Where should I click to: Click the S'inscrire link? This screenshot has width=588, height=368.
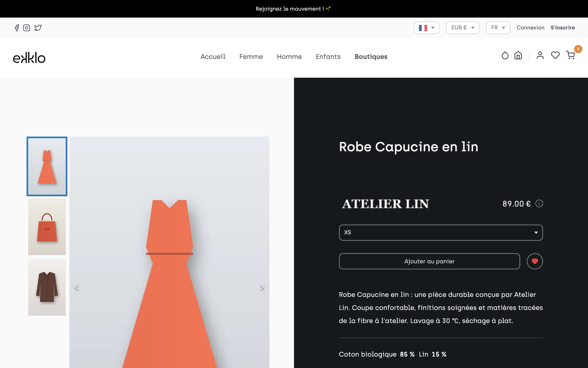[x=563, y=28]
